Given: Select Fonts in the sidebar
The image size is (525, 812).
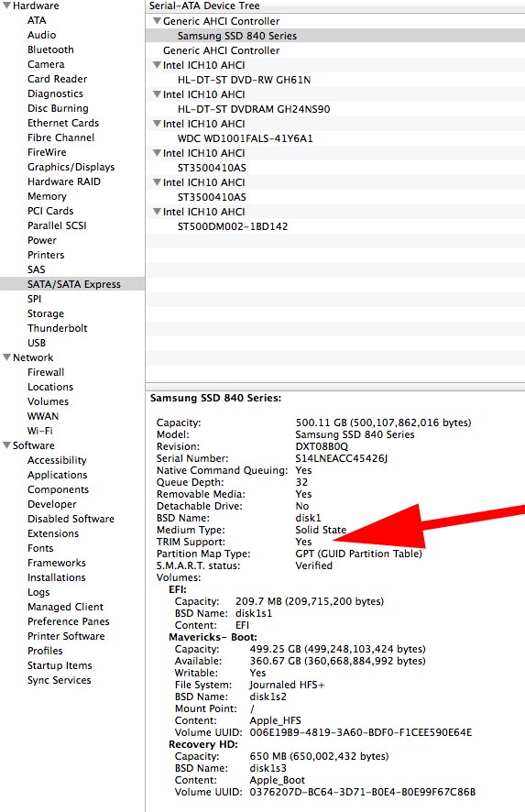Looking at the screenshot, I should click(x=40, y=548).
